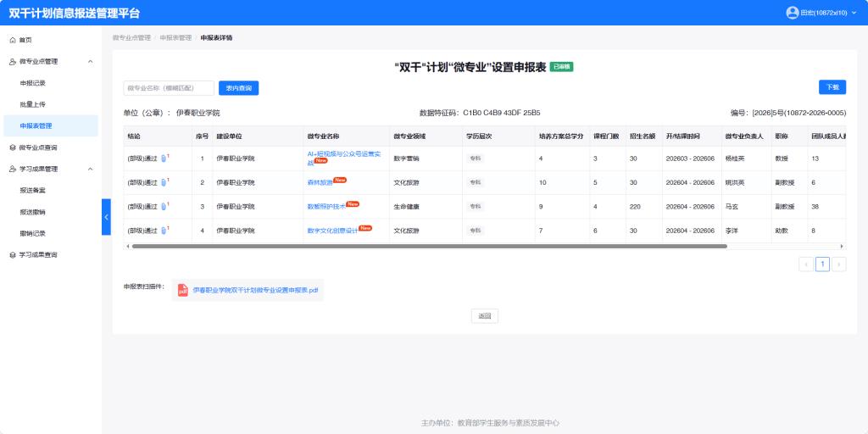Click the platform title 双千计划信息报送管理平台

pos(75,14)
